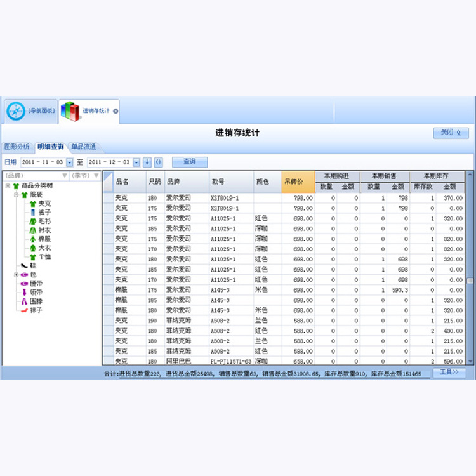Click the table's vertical scrollbar thumb
This screenshot has height=476, width=476.
pyautogui.click(x=470, y=281)
